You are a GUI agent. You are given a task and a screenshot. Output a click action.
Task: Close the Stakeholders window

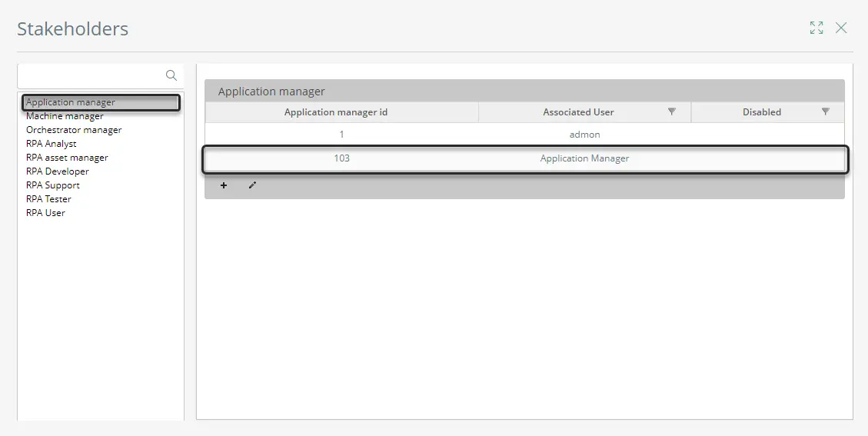841,28
